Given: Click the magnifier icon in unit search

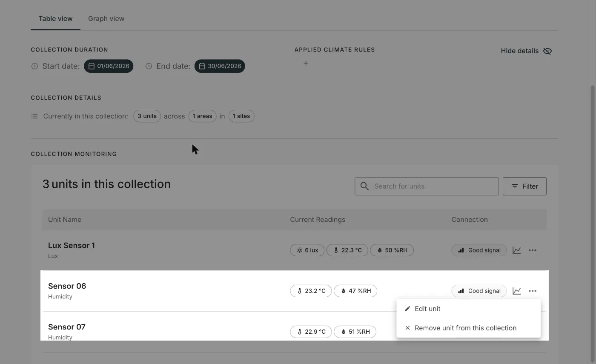Looking at the screenshot, I should 364,186.
